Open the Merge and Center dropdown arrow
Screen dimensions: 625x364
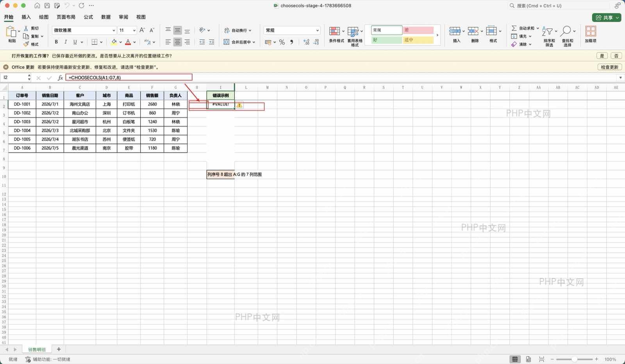254,42
